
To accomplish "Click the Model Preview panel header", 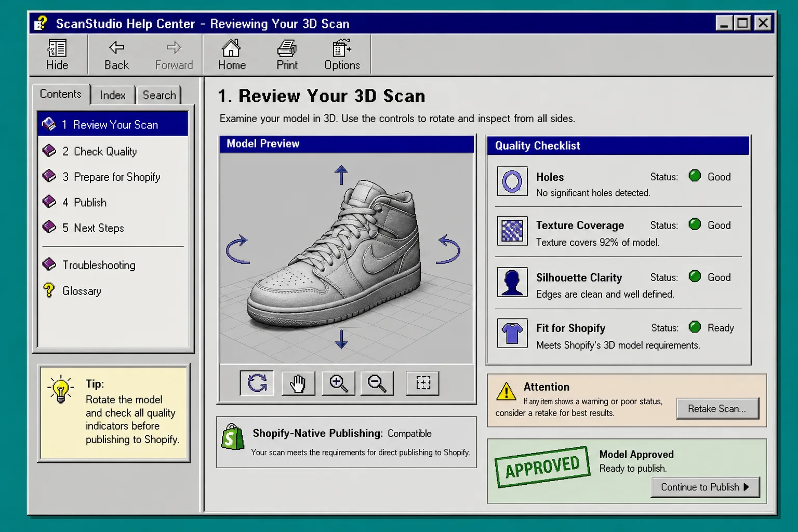I will [x=347, y=144].
